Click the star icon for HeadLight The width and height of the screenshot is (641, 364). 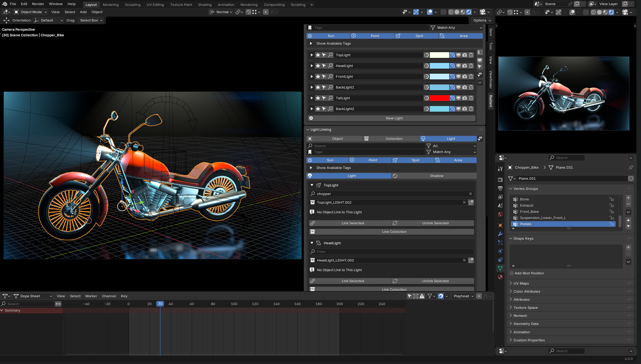point(318,66)
